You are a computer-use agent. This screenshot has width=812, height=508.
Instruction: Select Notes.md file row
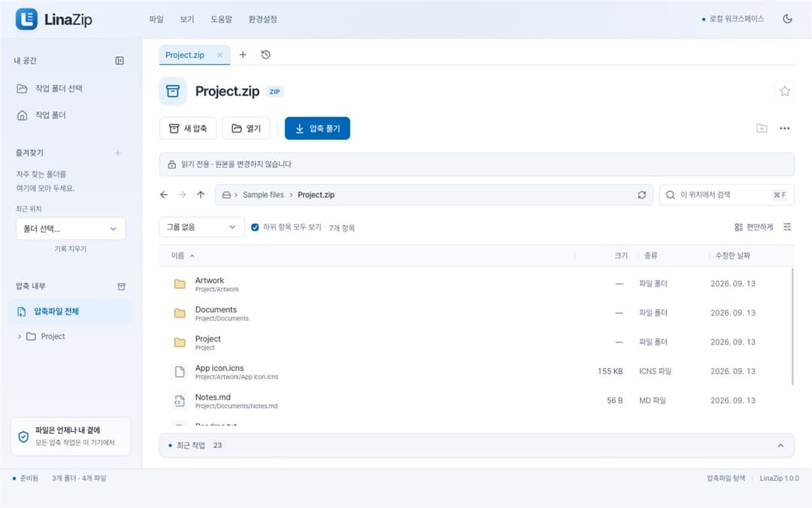[x=475, y=400]
